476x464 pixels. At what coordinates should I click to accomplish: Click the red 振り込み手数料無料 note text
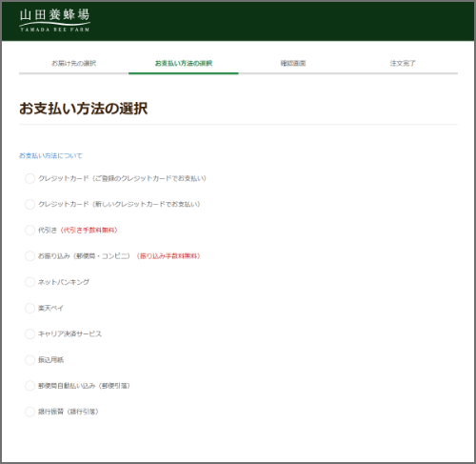click(169, 256)
